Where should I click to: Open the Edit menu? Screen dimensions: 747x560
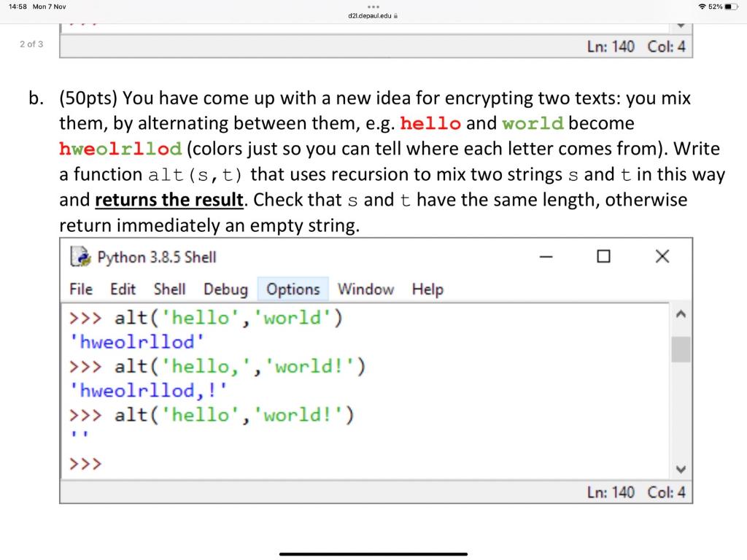[x=123, y=289]
